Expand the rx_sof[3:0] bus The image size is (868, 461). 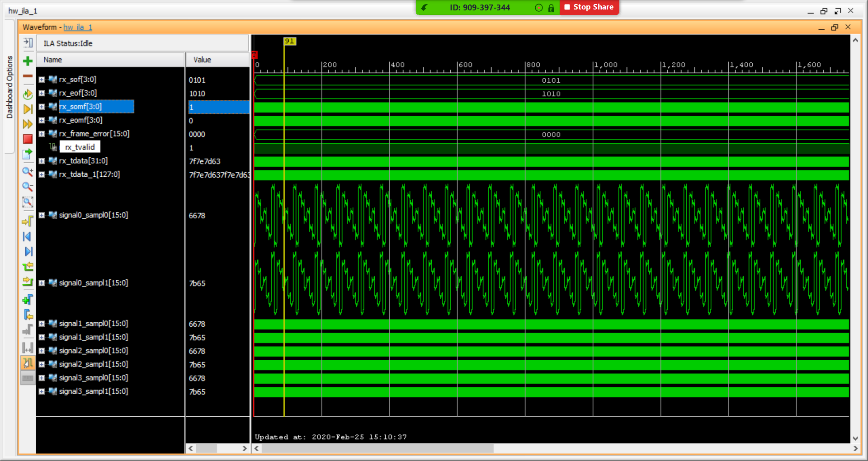point(42,80)
